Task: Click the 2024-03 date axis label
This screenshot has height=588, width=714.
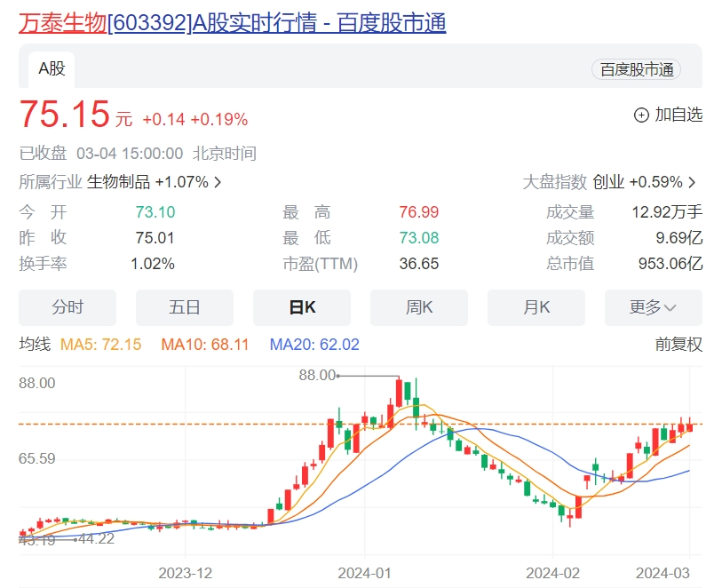Action: point(662,573)
